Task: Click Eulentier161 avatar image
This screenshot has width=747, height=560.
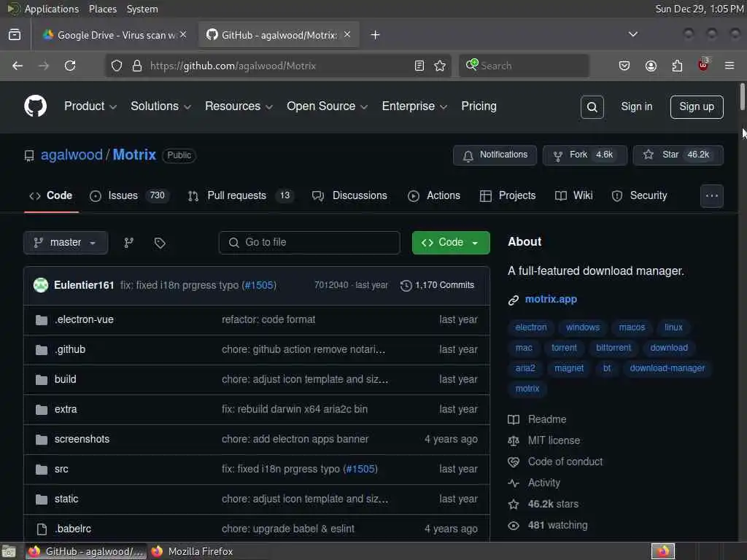Action: coord(41,285)
